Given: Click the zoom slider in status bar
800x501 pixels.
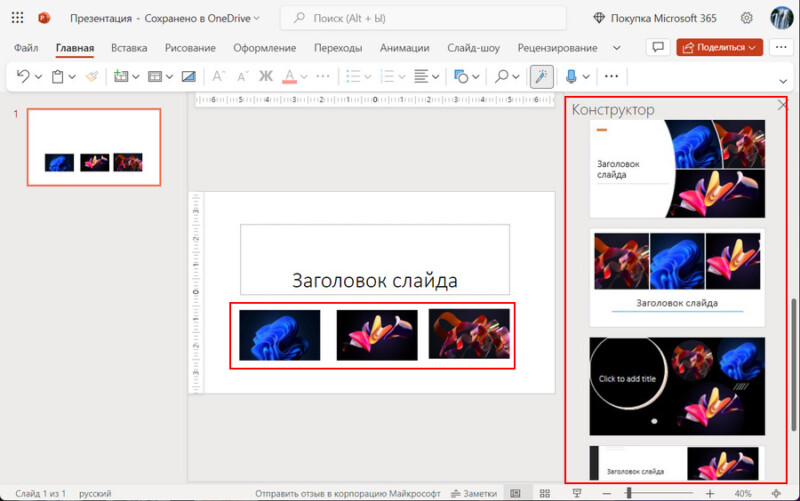Looking at the screenshot, I should pos(658,493).
